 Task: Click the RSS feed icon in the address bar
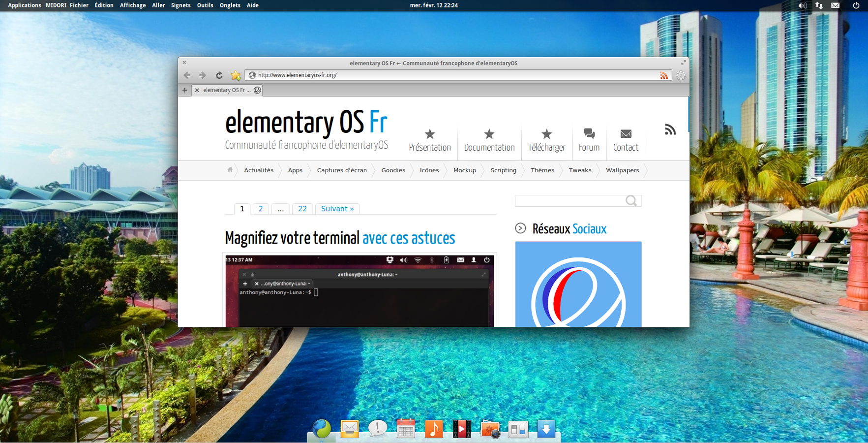click(x=664, y=75)
